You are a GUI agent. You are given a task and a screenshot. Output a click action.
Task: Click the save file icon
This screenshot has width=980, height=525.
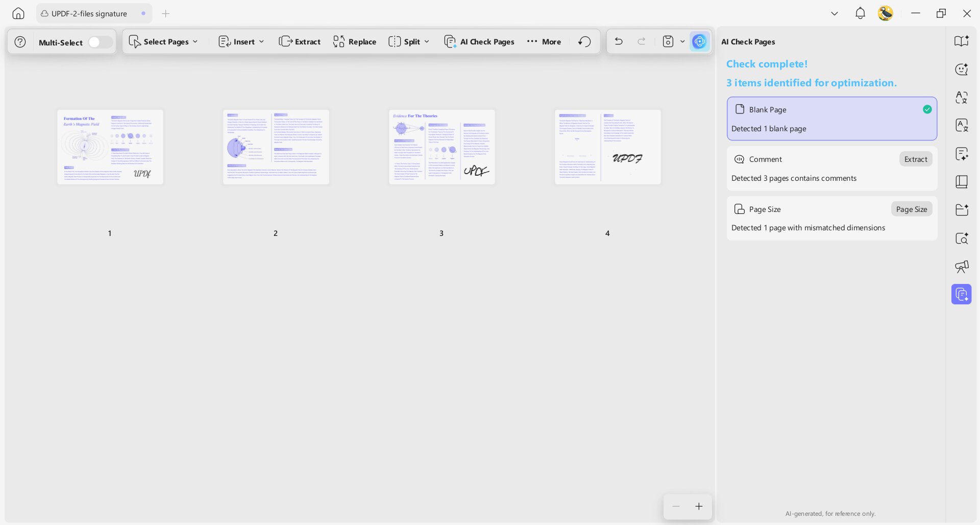668,41
